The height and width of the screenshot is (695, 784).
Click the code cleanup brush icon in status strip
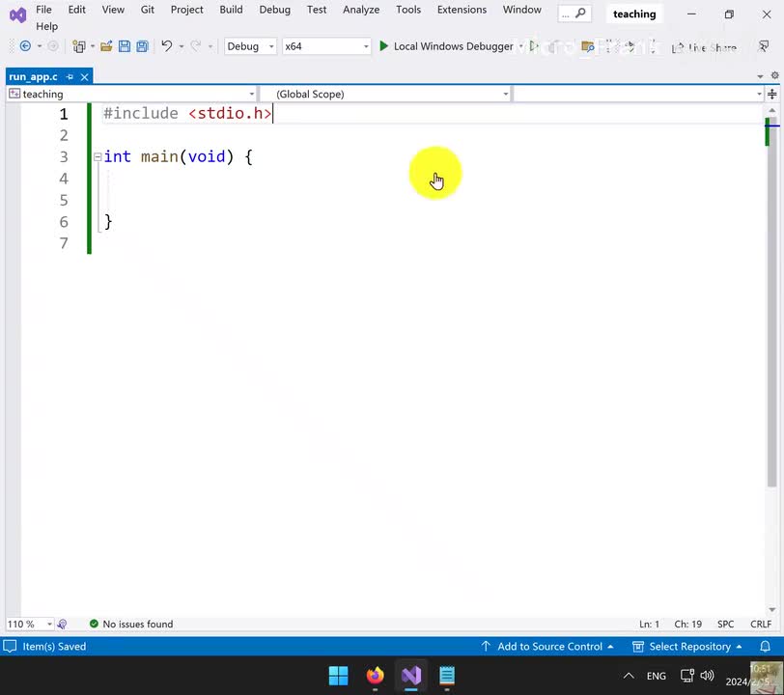click(62, 624)
